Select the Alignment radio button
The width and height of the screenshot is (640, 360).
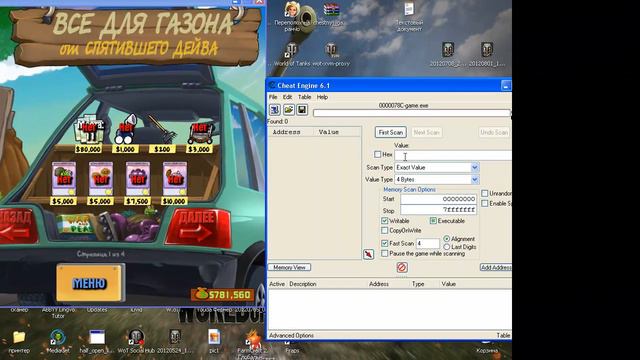[447, 239]
